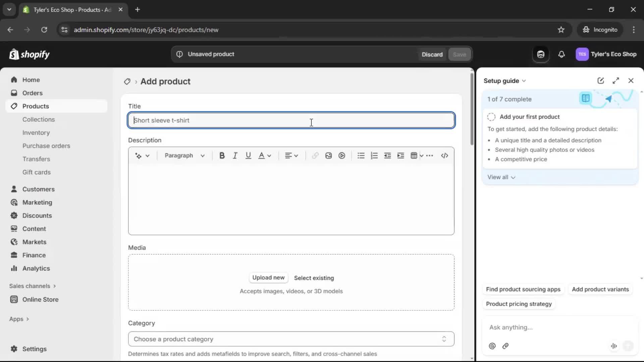
Task: Apply italic formatting
Action: (235, 156)
